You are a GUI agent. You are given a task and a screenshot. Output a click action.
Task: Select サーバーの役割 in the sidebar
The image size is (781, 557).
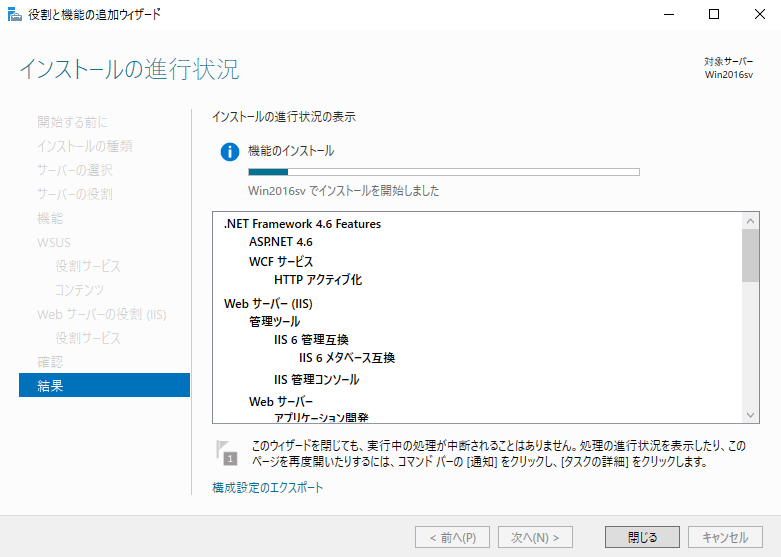[x=75, y=194]
